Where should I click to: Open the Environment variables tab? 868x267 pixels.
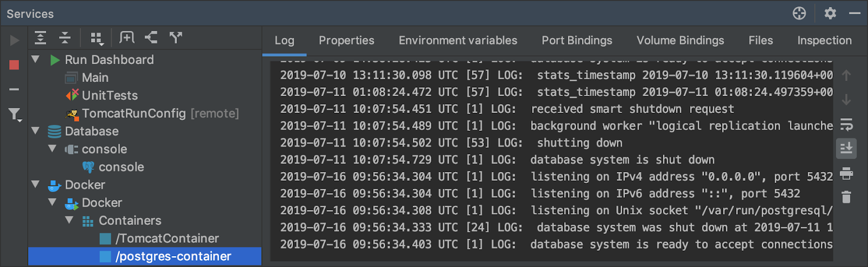pyautogui.click(x=458, y=41)
